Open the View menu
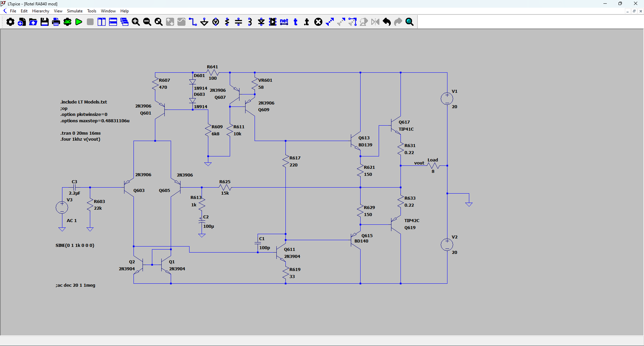Viewport: 644px width, 346px height. [58, 11]
